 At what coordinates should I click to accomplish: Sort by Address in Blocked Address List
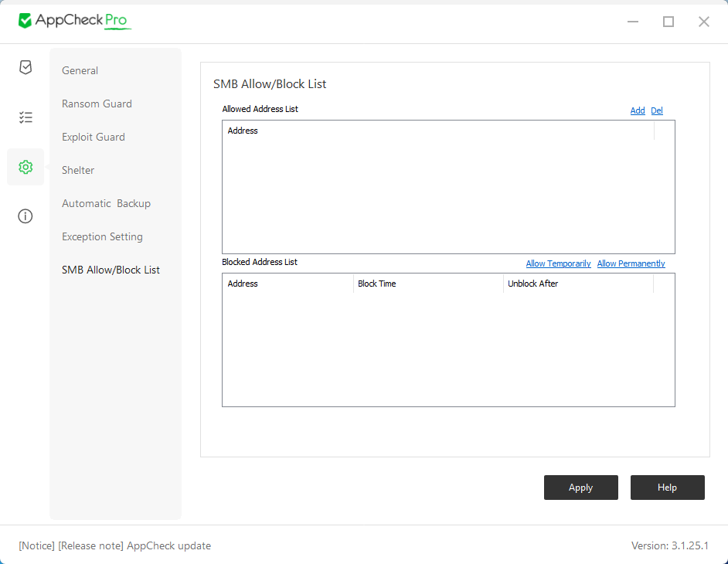pyautogui.click(x=287, y=284)
